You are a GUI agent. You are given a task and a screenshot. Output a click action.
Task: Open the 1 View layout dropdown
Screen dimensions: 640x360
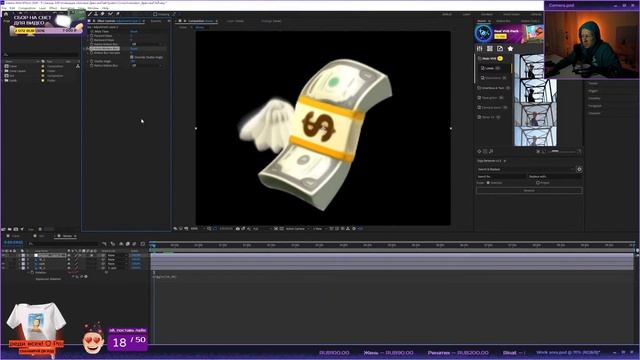pos(319,229)
